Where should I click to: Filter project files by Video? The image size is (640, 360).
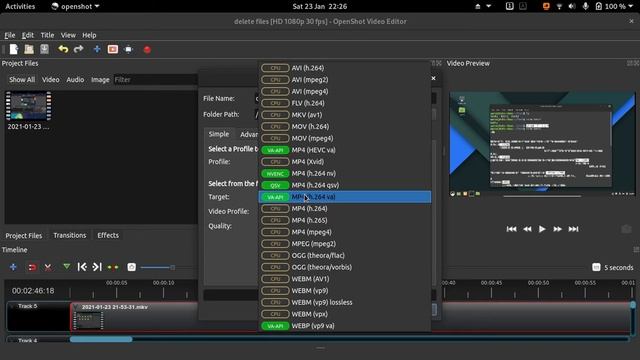pyautogui.click(x=51, y=80)
